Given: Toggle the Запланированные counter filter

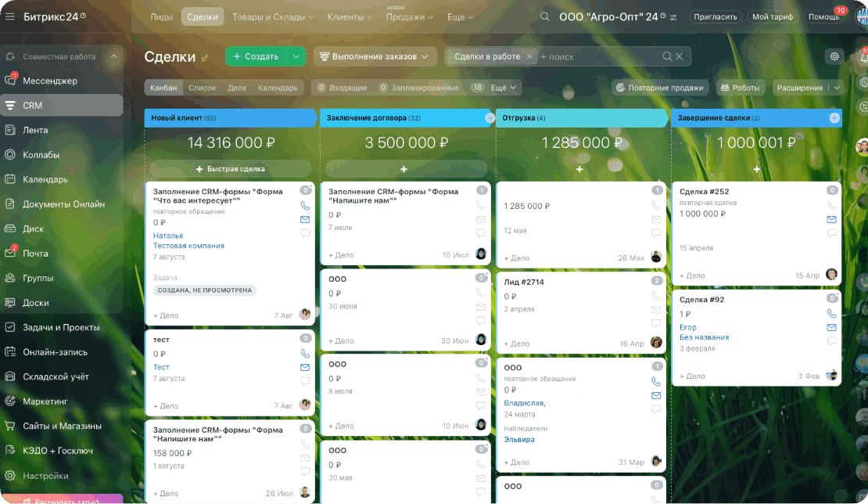Looking at the screenshot, I should pos(419,88).
